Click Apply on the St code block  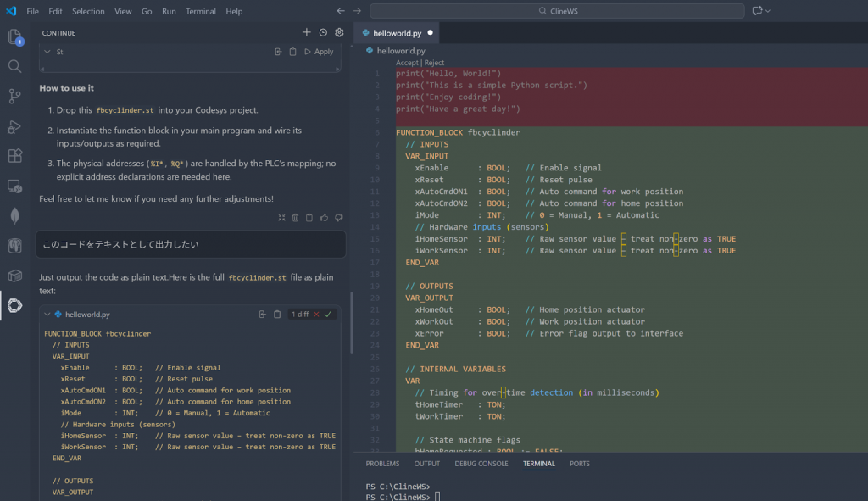click(x=319, y=52)
